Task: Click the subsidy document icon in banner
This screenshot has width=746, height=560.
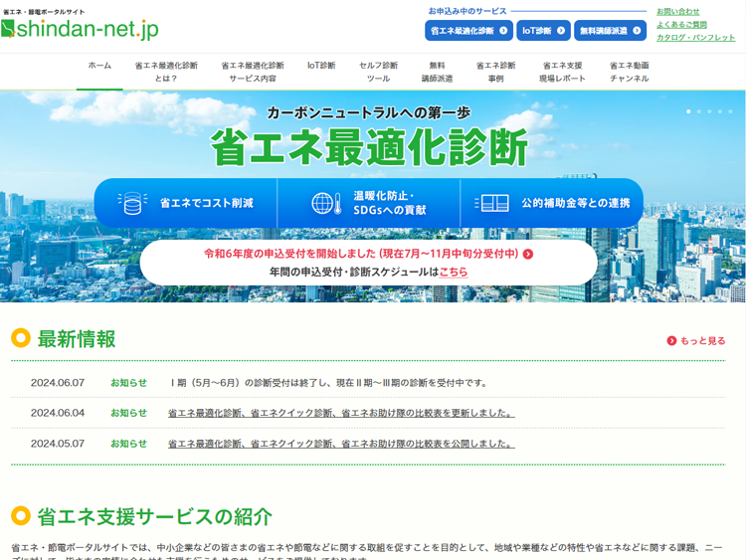Action: 492,203
